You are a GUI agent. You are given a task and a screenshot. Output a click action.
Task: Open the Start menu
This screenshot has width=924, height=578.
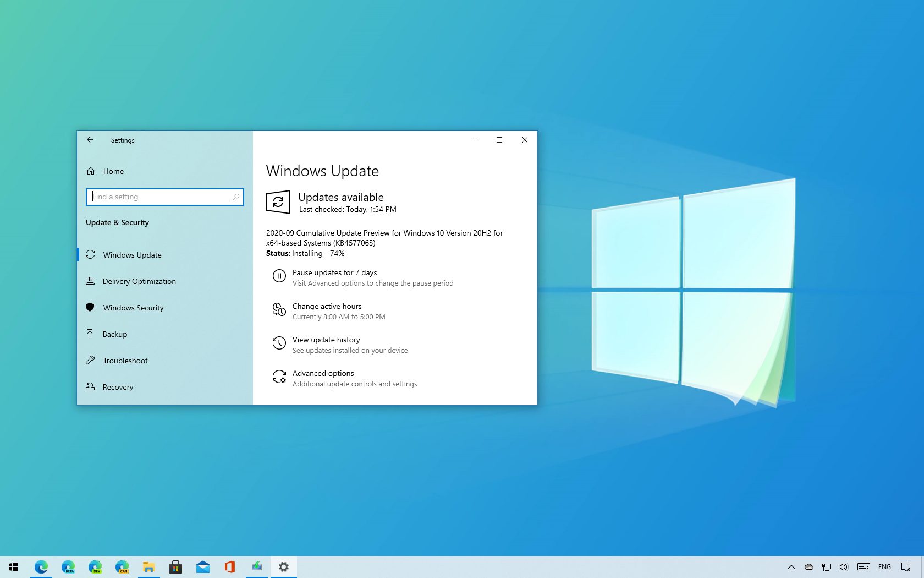click(14, 567)
